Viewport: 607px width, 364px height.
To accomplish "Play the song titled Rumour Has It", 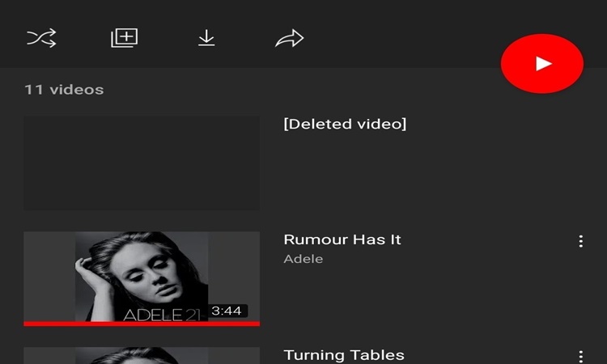I will [342, 239].
